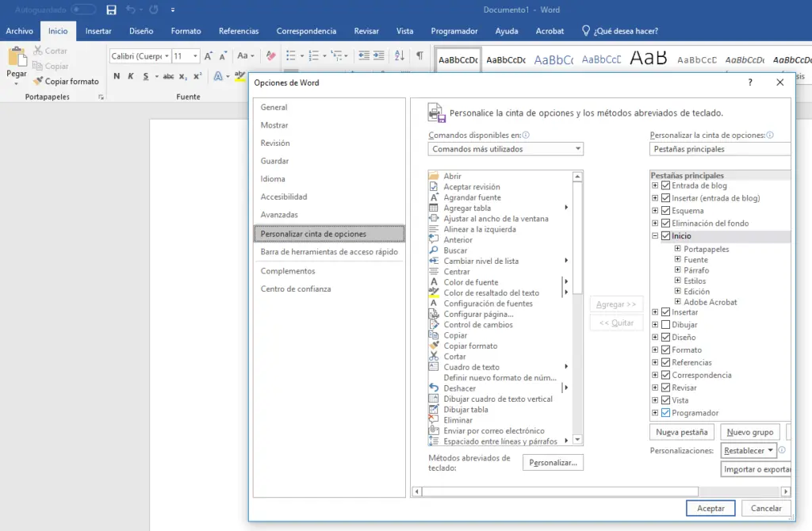Click the grow font size icon

tap(209, 56)
